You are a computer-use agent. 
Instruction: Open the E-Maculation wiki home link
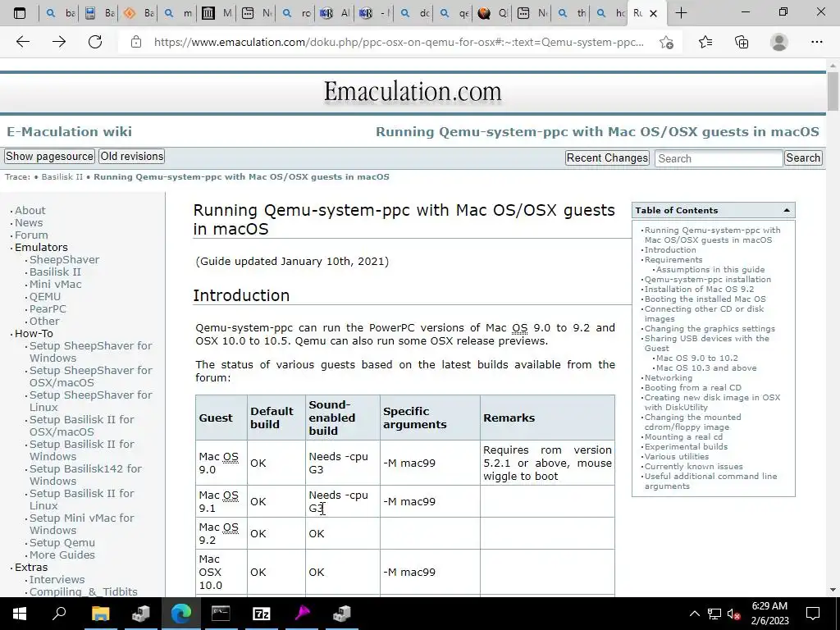[x=69, y=132]
